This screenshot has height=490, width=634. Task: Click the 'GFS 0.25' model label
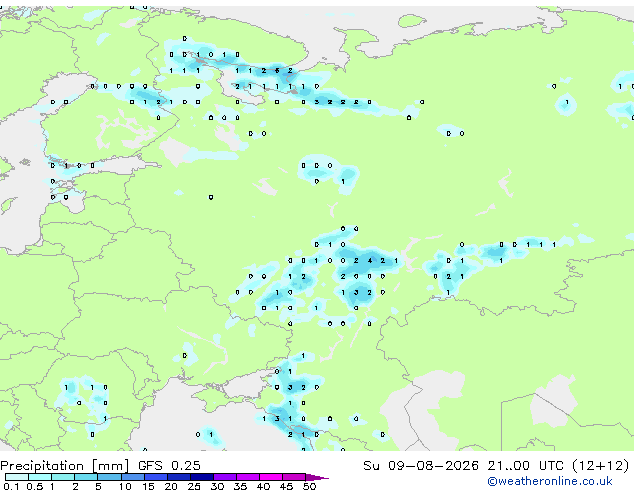coord(169,466)
